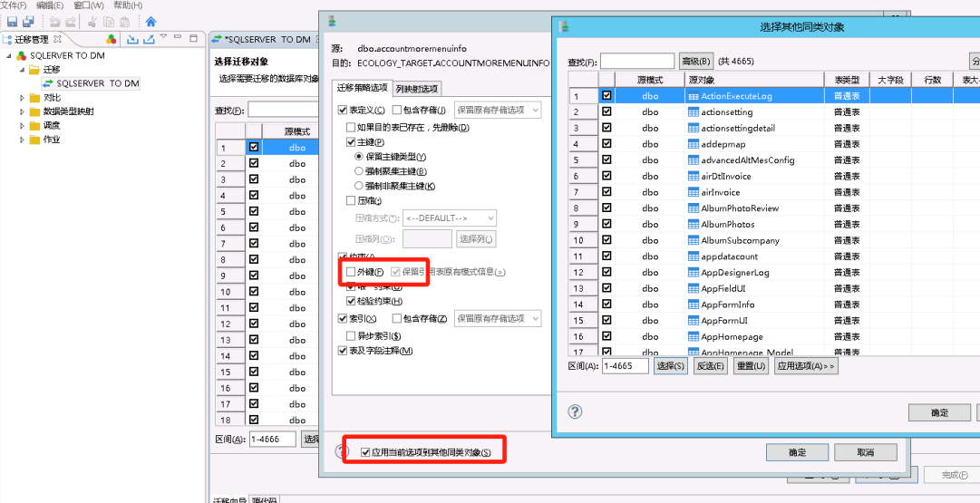Click the blue Home icon in toolbar

coord(150,22)
